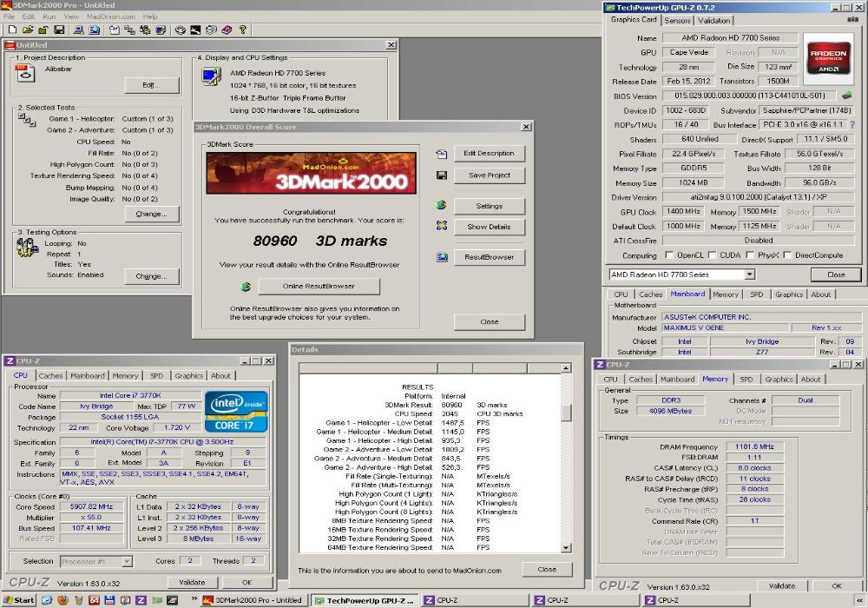Launch Firefox from the quick launch bar
Image resolution: width=868 pixels, height=608 pixels.
pos(62,599)
